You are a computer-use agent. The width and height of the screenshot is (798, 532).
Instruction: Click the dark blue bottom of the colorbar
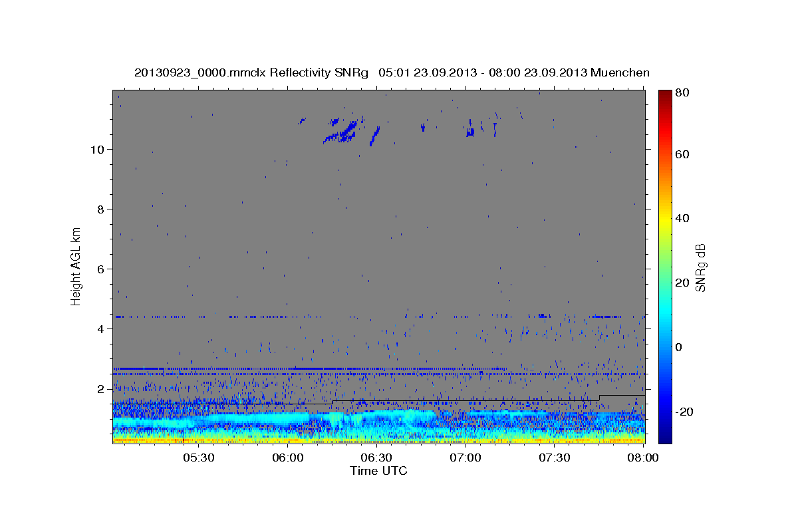[x=665, y=438]
